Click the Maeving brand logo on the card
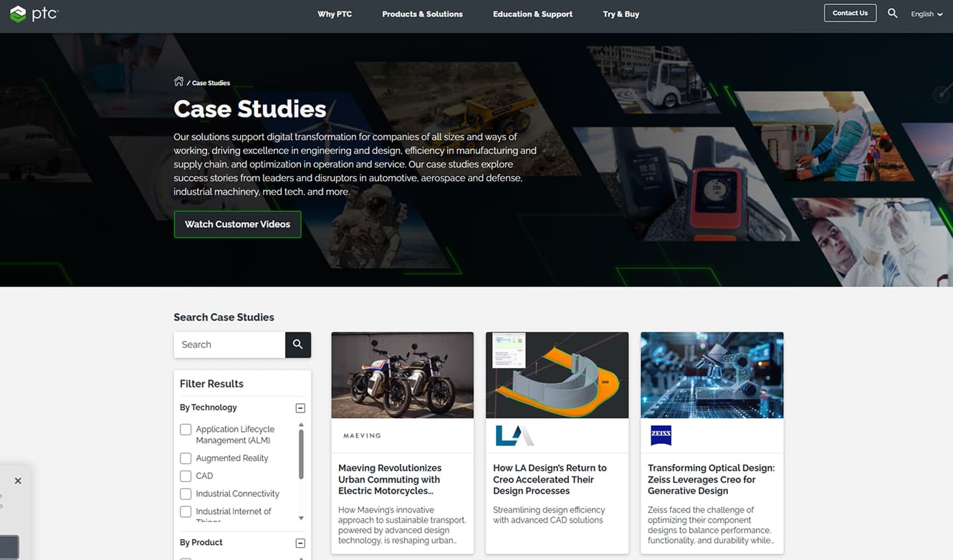 (362, 435)
